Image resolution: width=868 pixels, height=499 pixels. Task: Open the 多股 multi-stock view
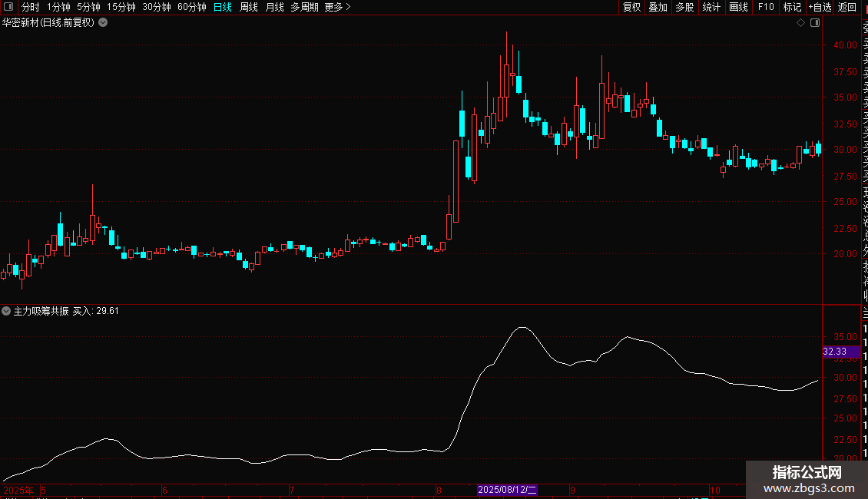tap(684, 7)
